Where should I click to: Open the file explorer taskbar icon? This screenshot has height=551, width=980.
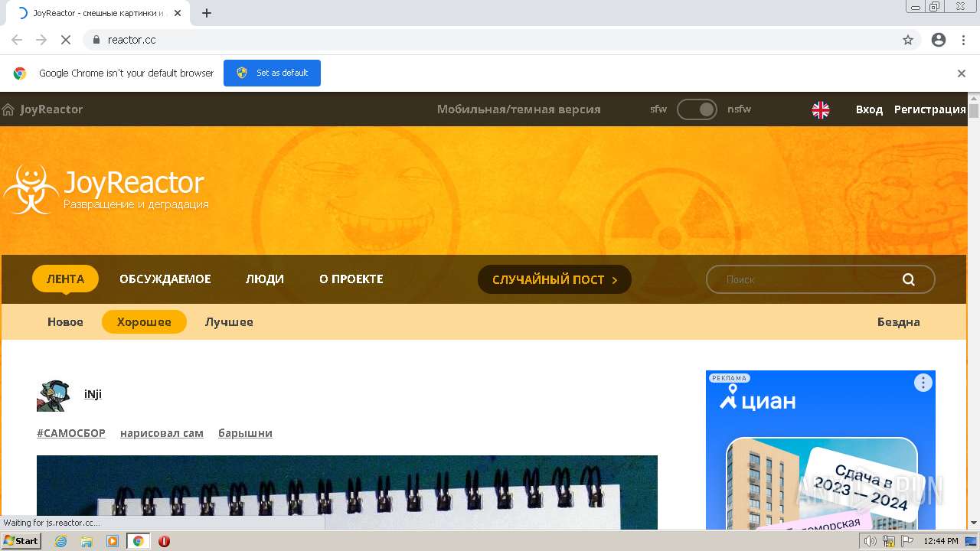(x=87, y=541)
